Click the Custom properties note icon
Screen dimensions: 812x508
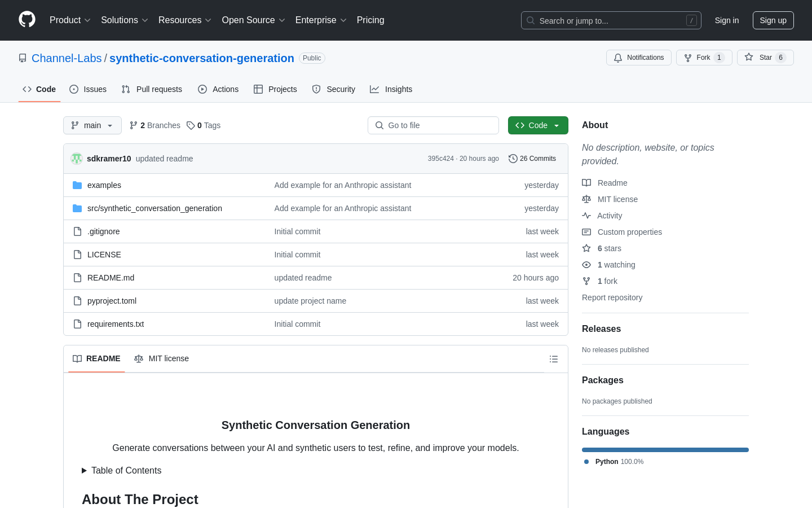coord(586,232)
